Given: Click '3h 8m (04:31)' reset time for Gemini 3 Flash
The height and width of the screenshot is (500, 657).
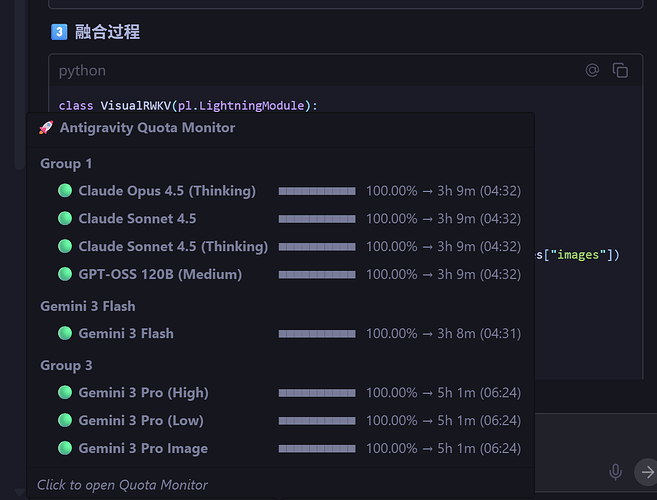Looking at the screenshot, I should pos(479,334).
